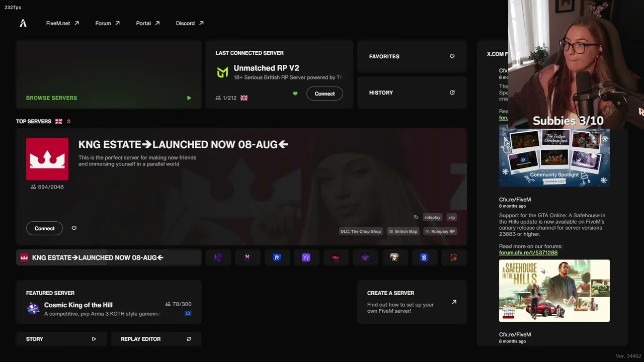Click the Unmatched RP V2 server logo
The height and width of the screenshot is (362, 644).
[222, 72]
